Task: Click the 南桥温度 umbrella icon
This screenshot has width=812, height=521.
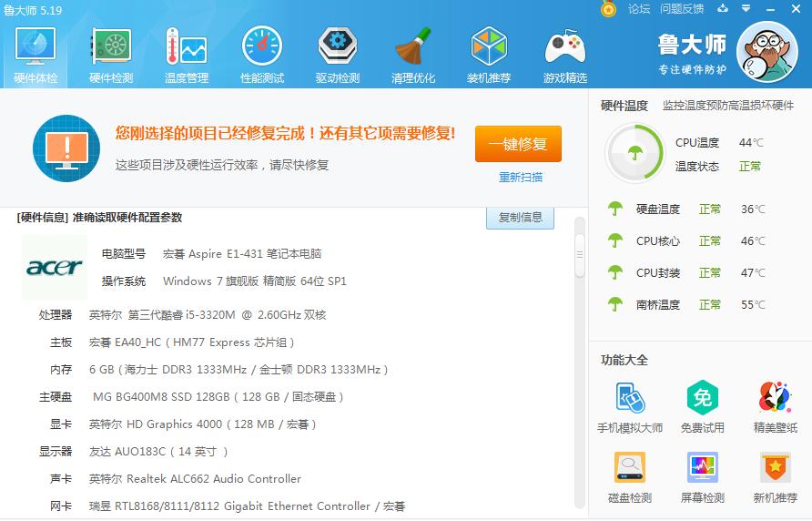Action: click(x=615, y=305)
